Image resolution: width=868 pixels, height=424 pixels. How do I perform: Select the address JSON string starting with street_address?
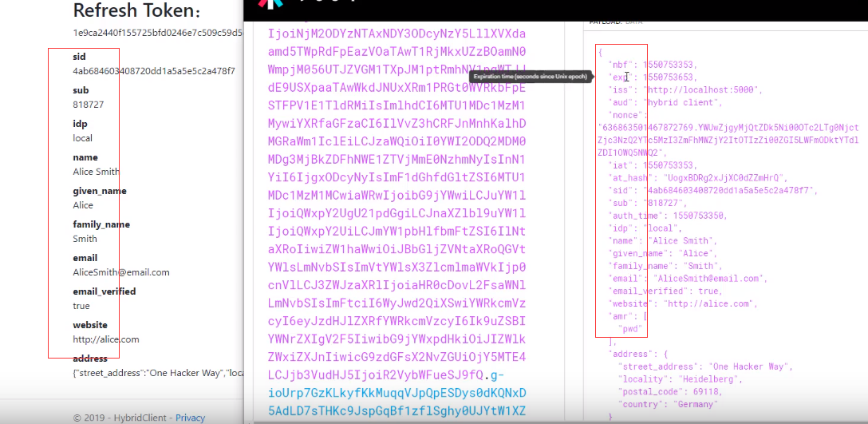click(158, 373)
